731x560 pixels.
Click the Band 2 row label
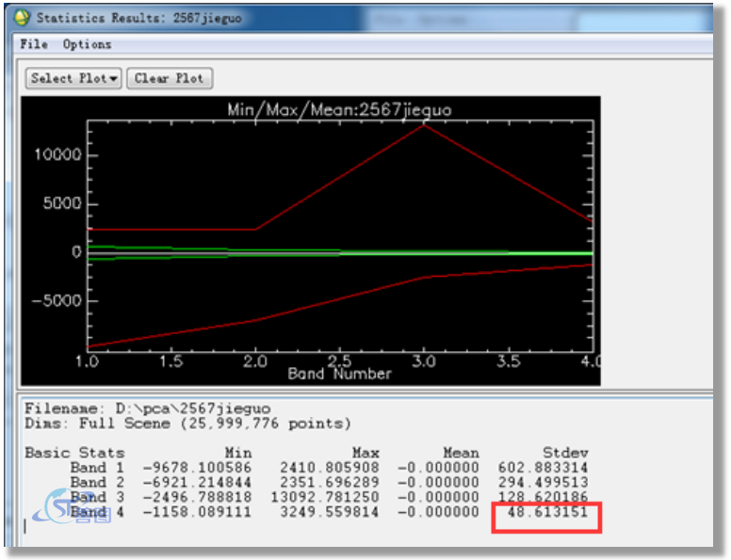pos(97,482)
